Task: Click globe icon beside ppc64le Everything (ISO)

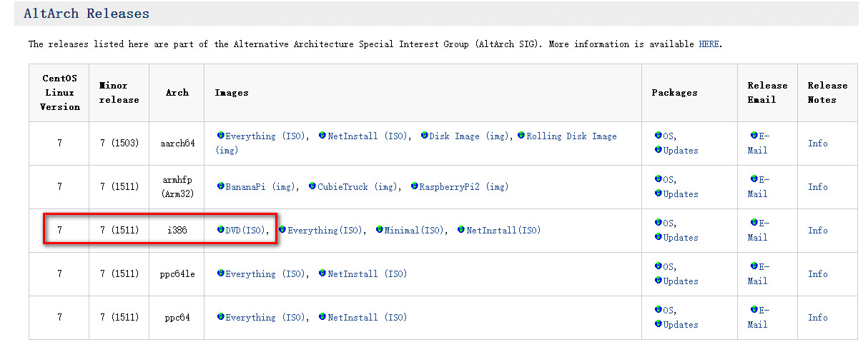Action: coord(221,273)
